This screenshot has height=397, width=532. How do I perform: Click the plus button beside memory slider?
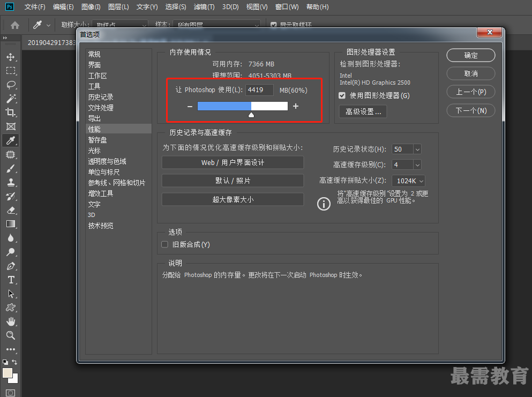pos(296,106)
